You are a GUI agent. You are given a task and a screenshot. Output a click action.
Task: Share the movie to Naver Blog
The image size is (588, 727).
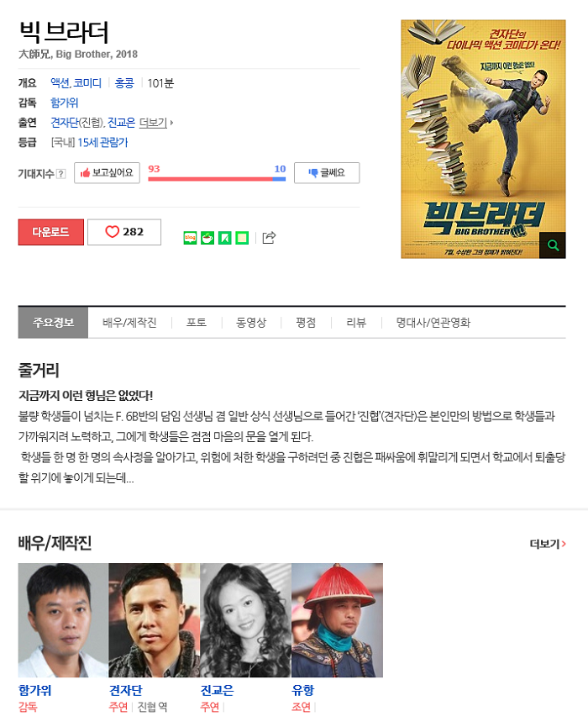(190, 238)
